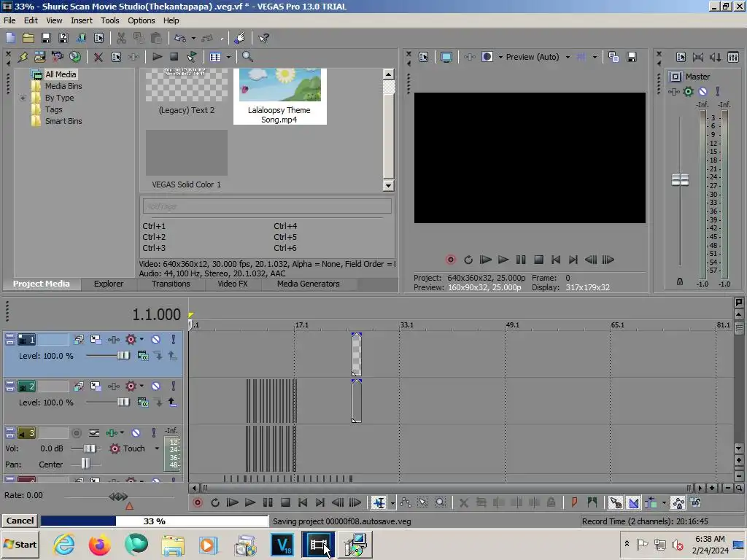Open the File menu
The height and width of the screenshot is (560, 747).
(9, 20)
